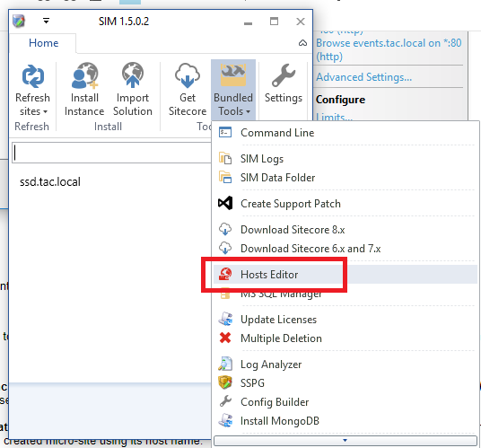
Task: Open Settings via the wrench icon
Action: click(x=284, y=75)
